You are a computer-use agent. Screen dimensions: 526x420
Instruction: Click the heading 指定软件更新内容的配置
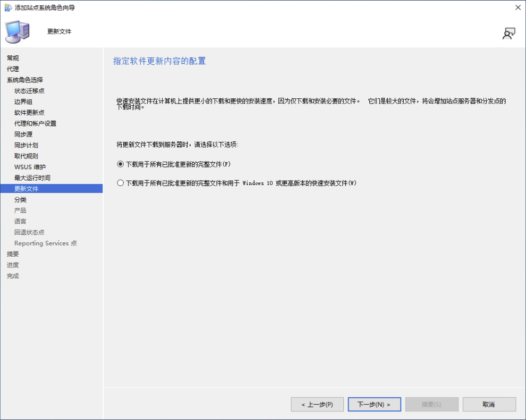[x=159, y=61]
